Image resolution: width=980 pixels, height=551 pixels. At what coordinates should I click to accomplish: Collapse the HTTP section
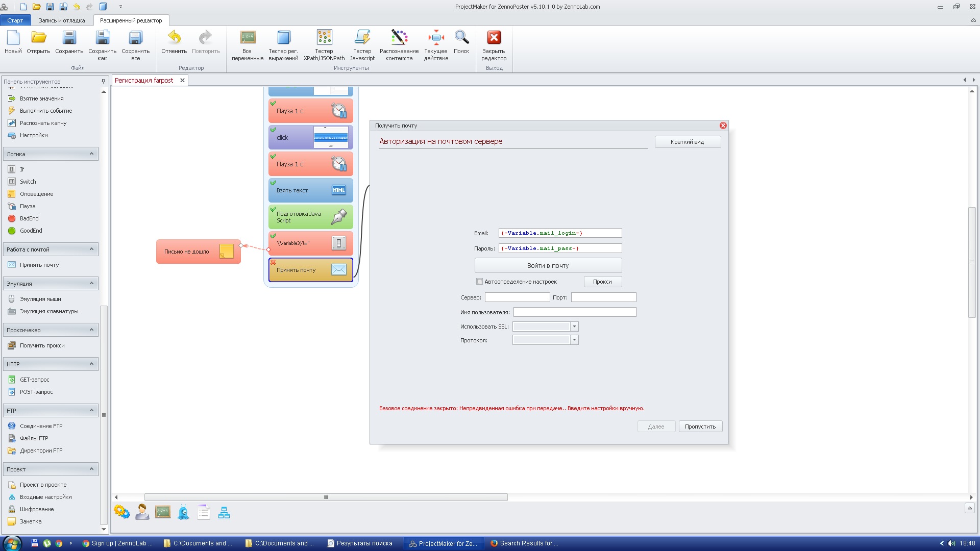click(91, 364)
